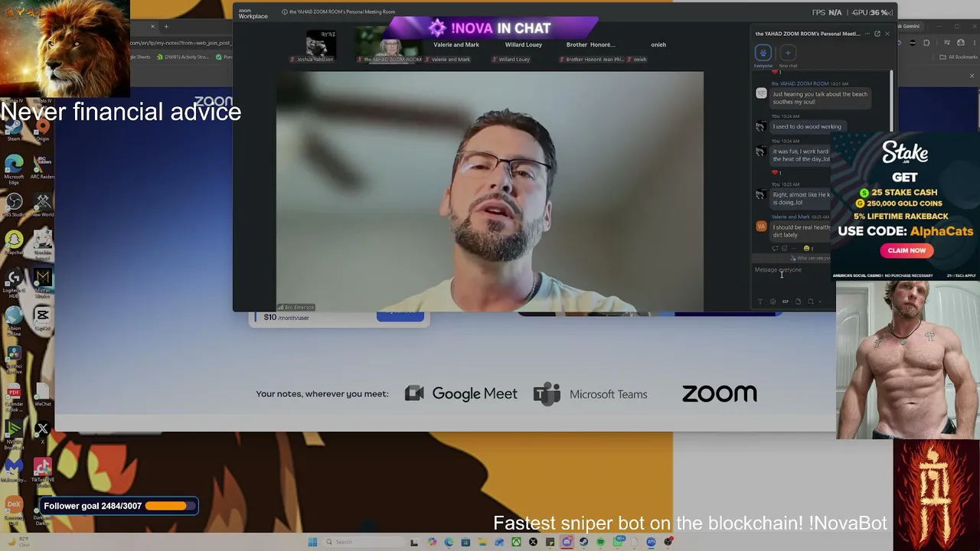Reply to Valerie and Mark's message
This screenshot has width=980, height=551.
775,249
